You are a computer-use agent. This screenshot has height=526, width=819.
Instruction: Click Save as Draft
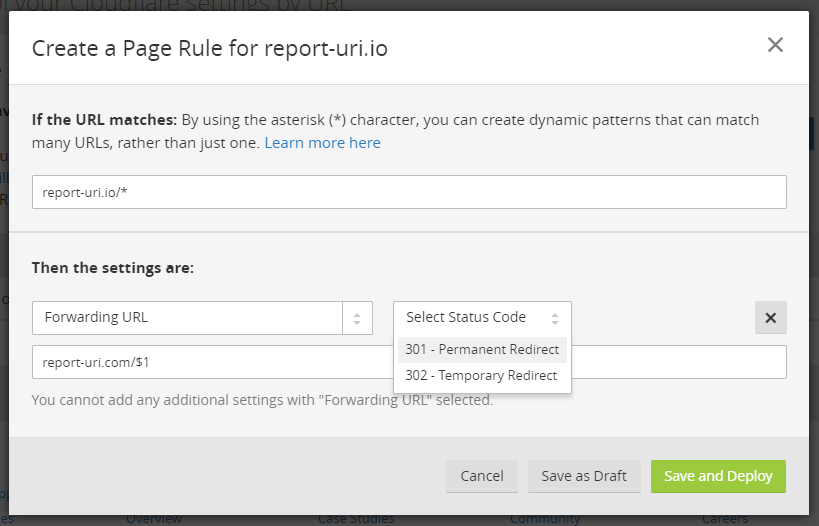[584, 476]
